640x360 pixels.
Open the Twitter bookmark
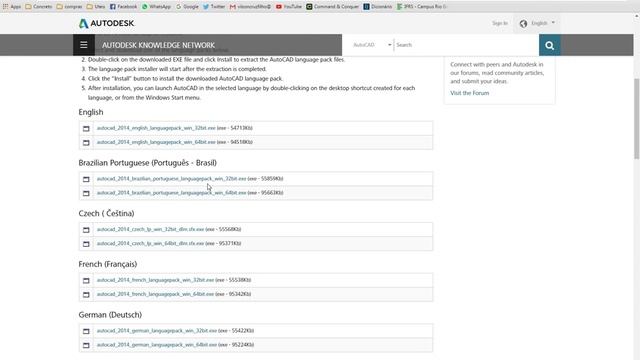[x=214, y=7]
